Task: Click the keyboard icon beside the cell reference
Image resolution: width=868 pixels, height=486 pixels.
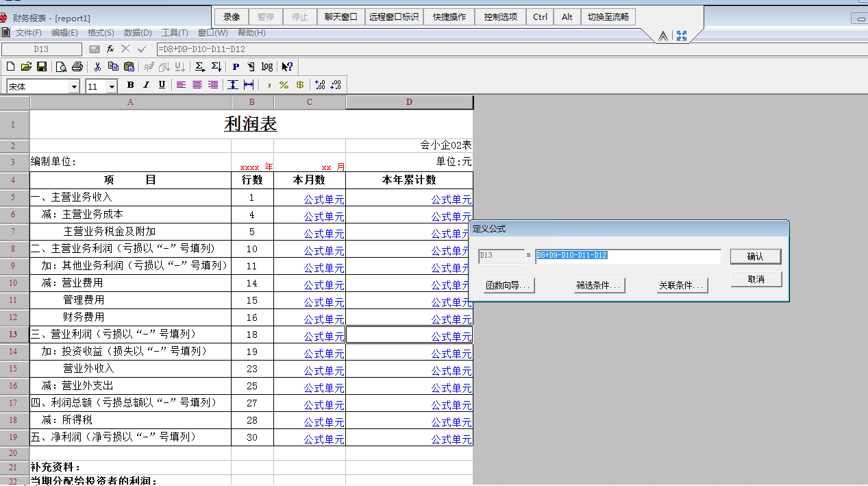Action: 95,49
